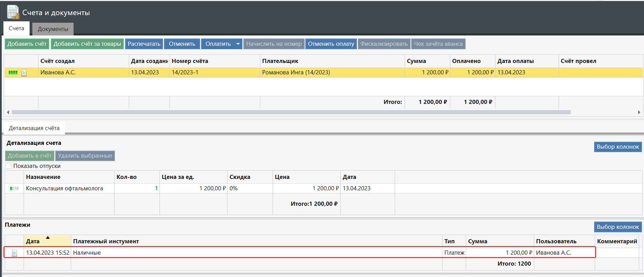Image resolution: width=644 pixels, height=277 pixels.
Task: Click the Добавить счёт за товары button
Action: [87, 44]
